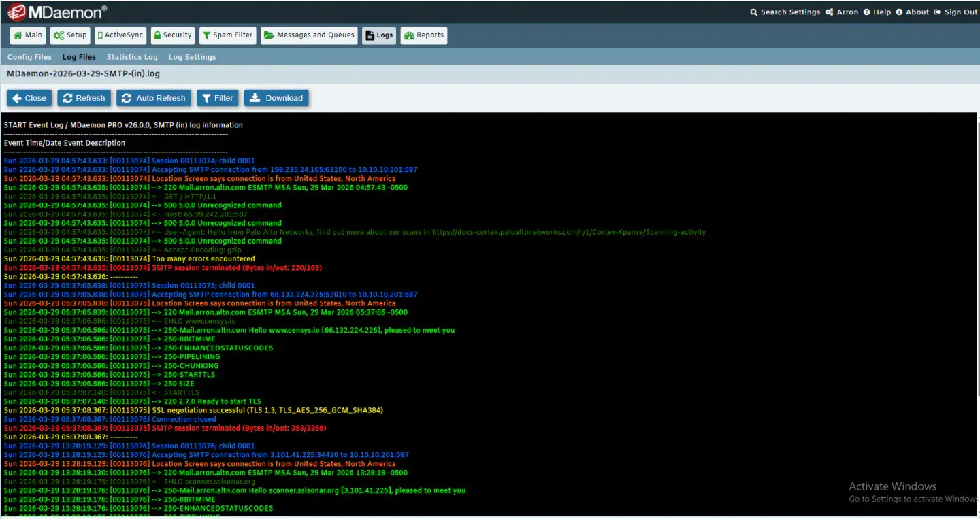The height and width of the screenshot is (519, 980).
Task: Open the Spam Filter section
Action: tap(228, 35)
